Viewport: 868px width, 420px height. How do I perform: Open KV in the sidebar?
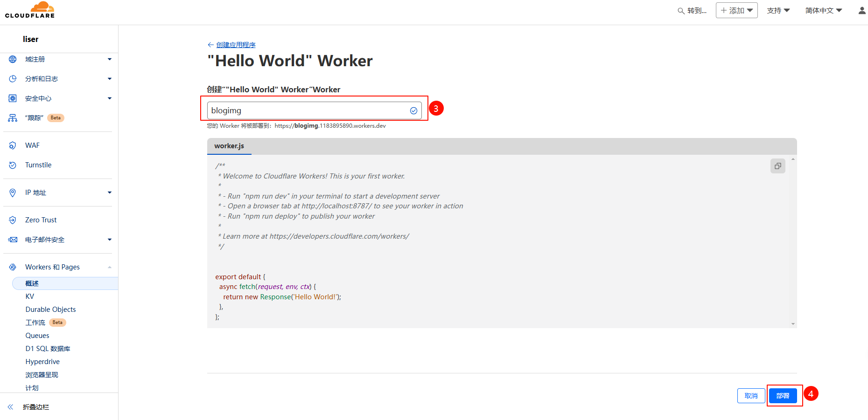coord(30,296)
